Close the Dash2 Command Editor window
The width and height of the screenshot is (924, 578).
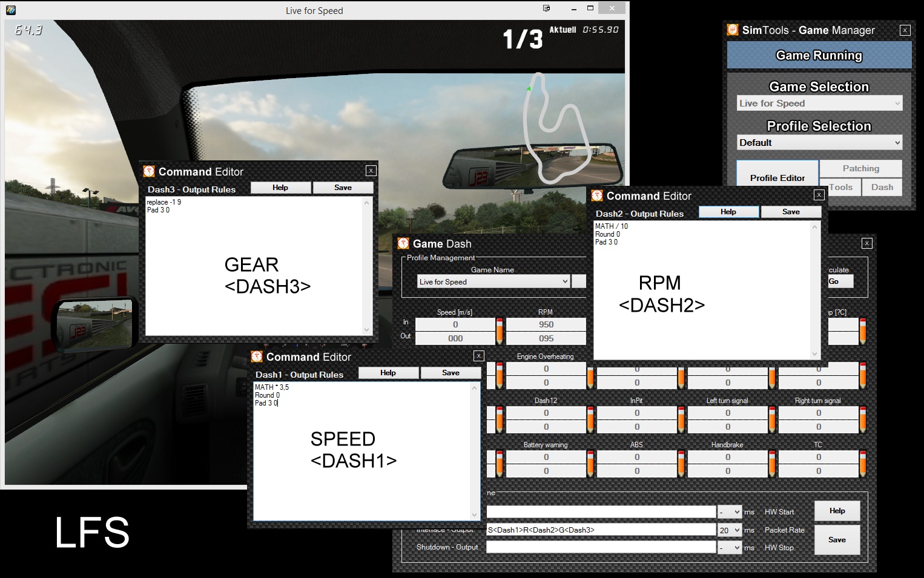[819, 195]
